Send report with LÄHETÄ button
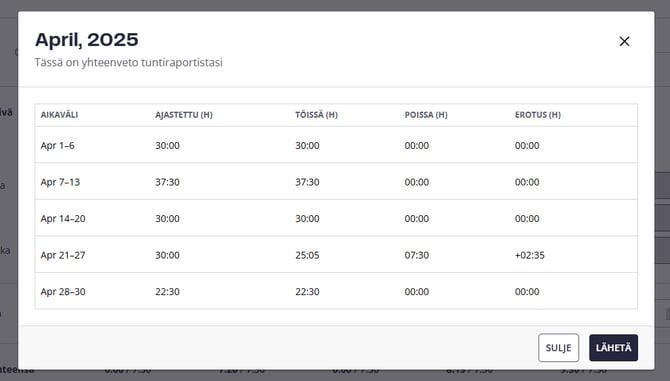Image resolution: width=670 pixels, height=381 pixels. click(613, 348)
